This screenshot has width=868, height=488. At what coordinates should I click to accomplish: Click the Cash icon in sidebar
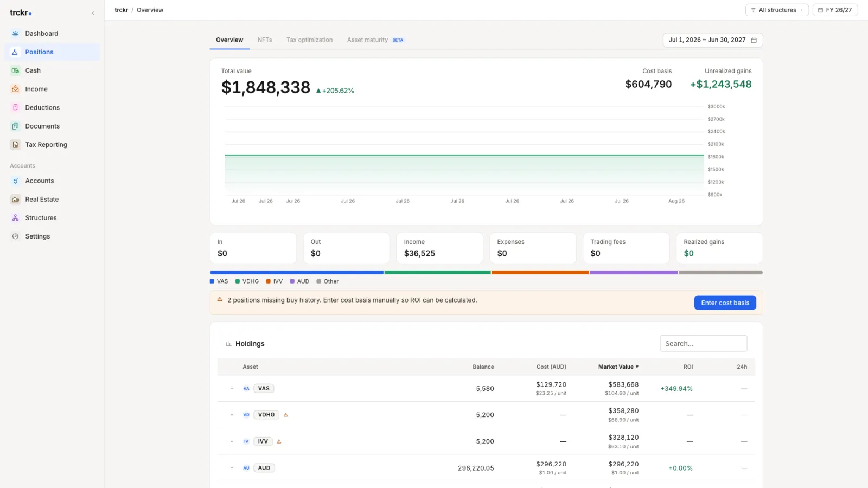point(15,70)
